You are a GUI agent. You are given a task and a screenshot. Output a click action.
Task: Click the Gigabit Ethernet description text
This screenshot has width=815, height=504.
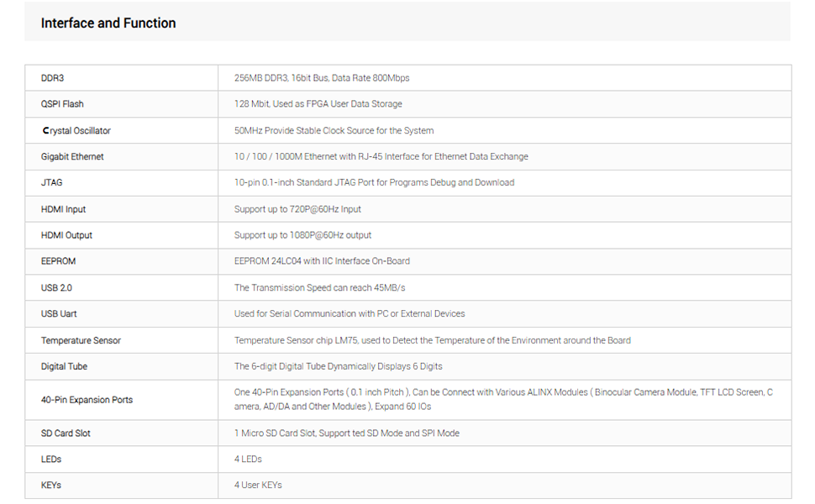381,157
